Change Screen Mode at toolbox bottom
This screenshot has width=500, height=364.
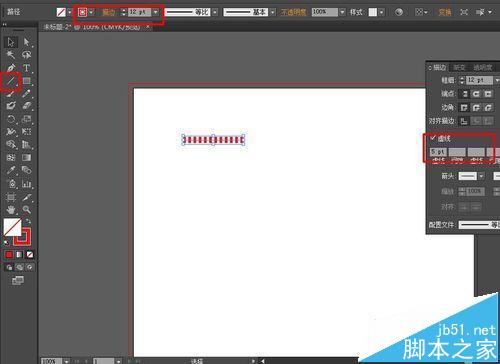click(18, 281)
